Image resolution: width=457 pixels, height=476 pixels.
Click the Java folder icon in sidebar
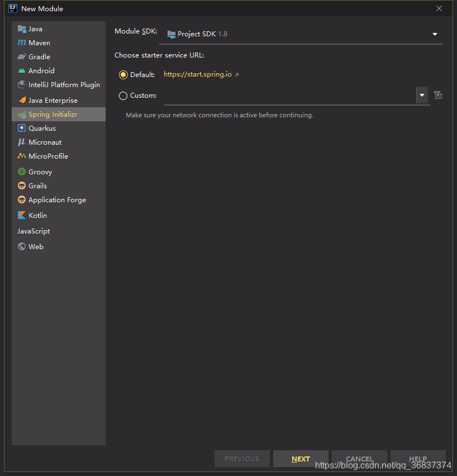pos(22,29)
